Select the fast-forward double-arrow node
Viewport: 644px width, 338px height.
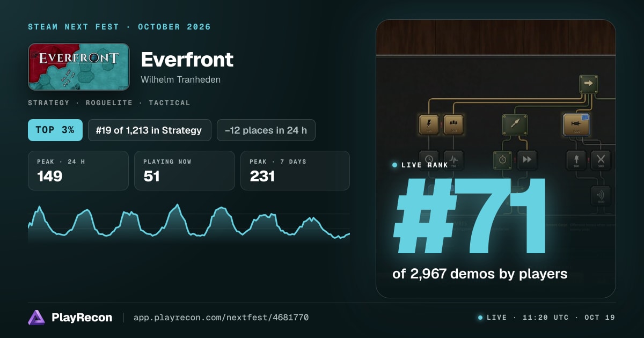pyautogui.click(x=527, y=160)
